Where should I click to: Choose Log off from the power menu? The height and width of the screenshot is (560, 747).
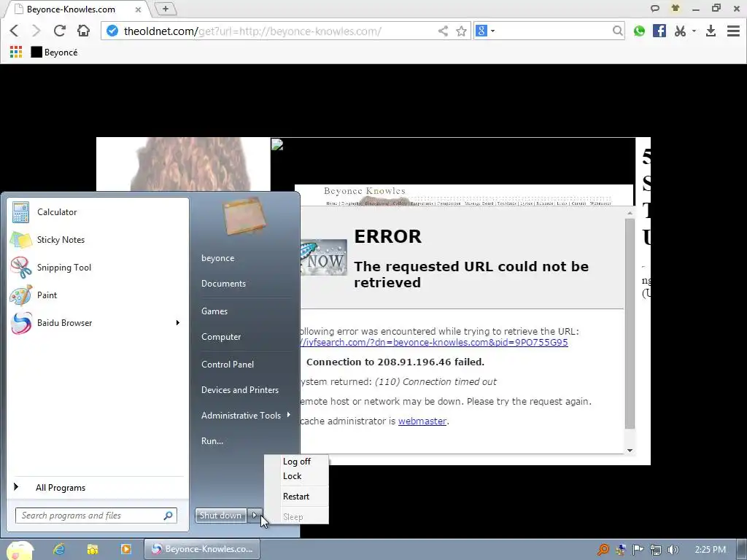(296, 462)
